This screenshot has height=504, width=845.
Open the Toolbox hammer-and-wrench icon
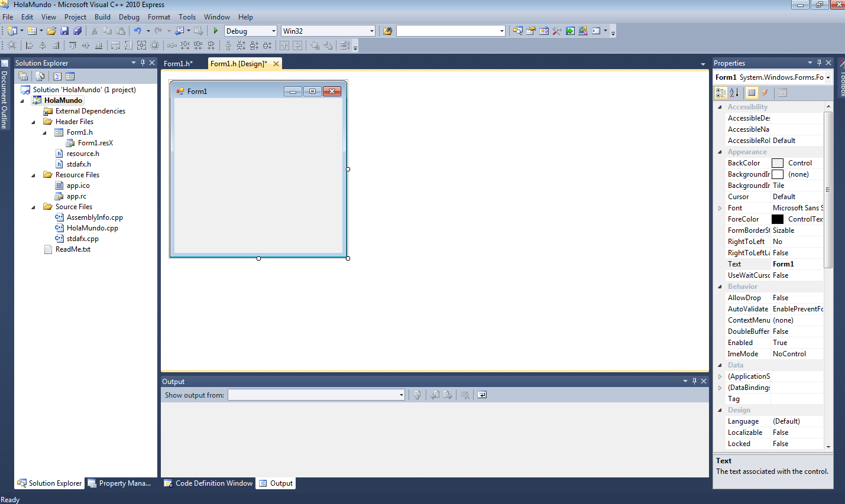pos(557,31)
